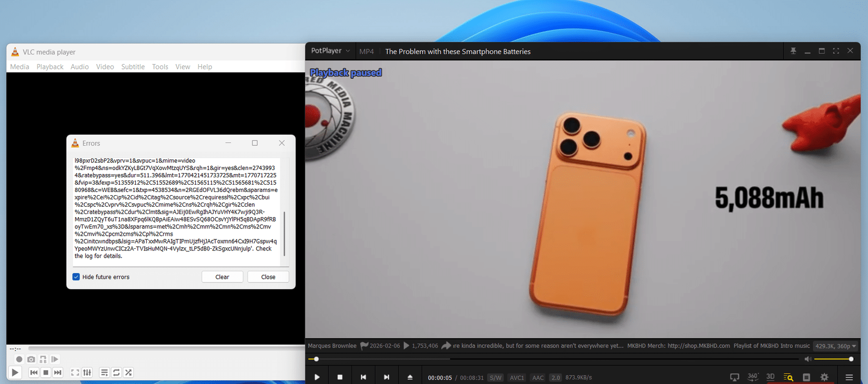This screenshot has height=384, width=868.
Task: Adjust PotPlayer volume slider
Action: [x=833, y=359]
